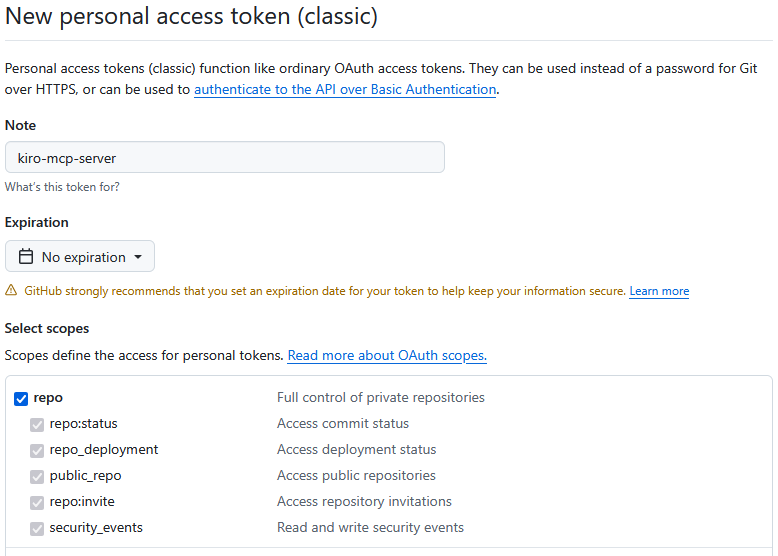Click the repo_deployment scope label

[x=104, y=450]
